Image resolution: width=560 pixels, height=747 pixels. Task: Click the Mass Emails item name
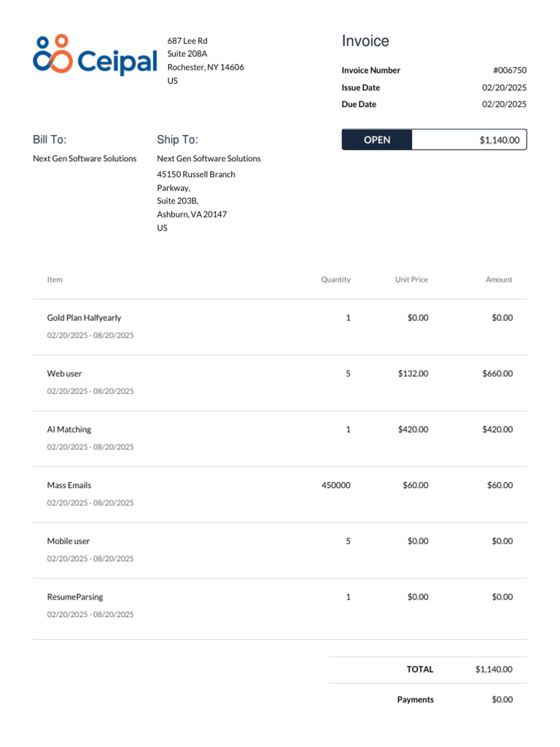pos(69,485)
